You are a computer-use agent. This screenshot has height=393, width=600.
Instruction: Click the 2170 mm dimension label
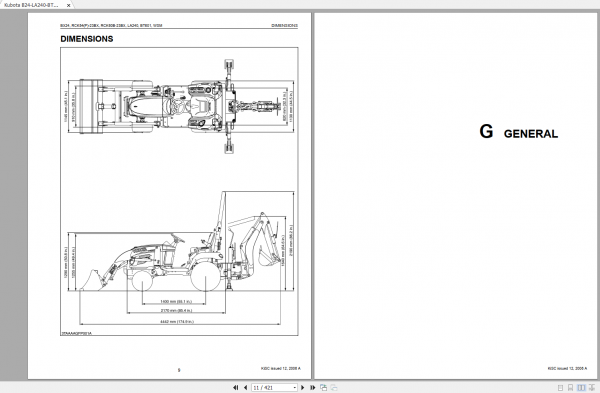176,310
